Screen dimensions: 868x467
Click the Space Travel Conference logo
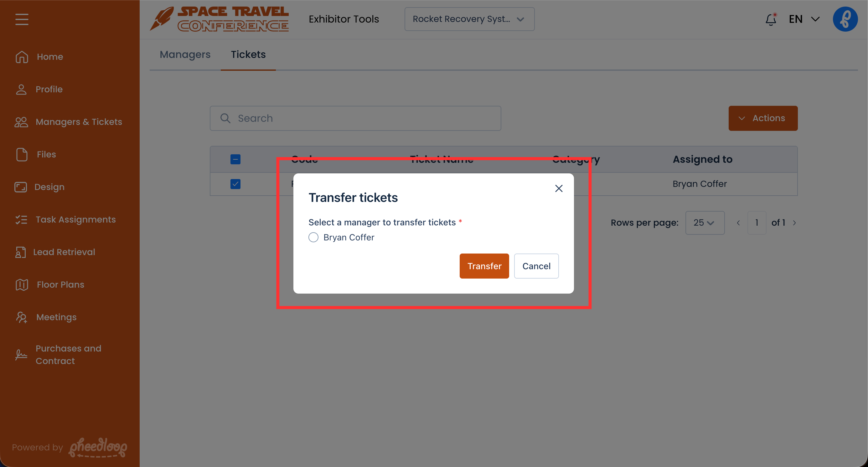point(220,19)
